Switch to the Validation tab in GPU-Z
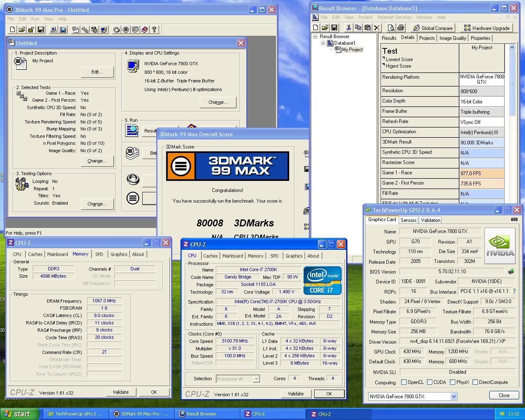525x420 pixels. tap(431, 220)
